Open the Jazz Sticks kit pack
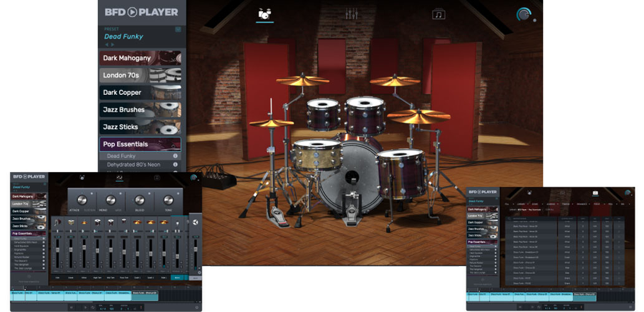The height and width of the screenshot is (312, 644). click(x=140, y=127)
